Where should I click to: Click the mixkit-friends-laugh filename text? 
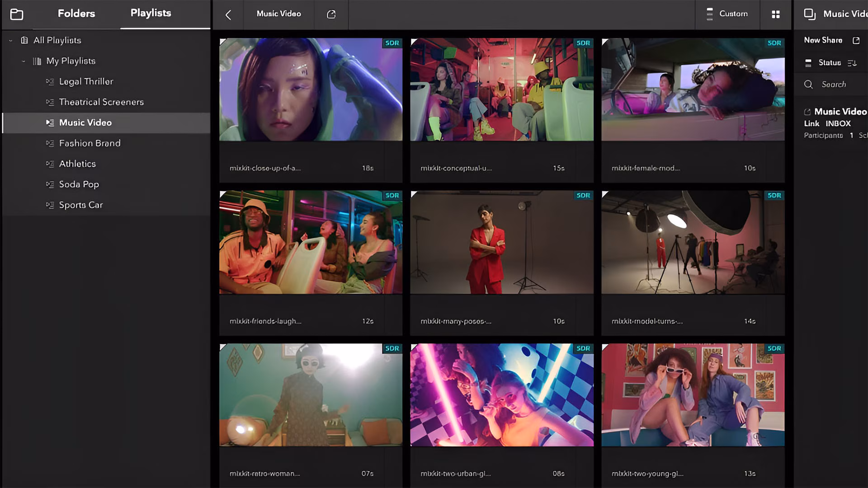point(265,321)
